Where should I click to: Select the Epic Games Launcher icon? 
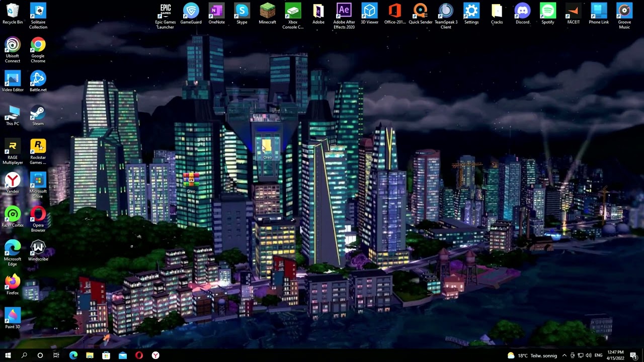(x=166, y=16)
